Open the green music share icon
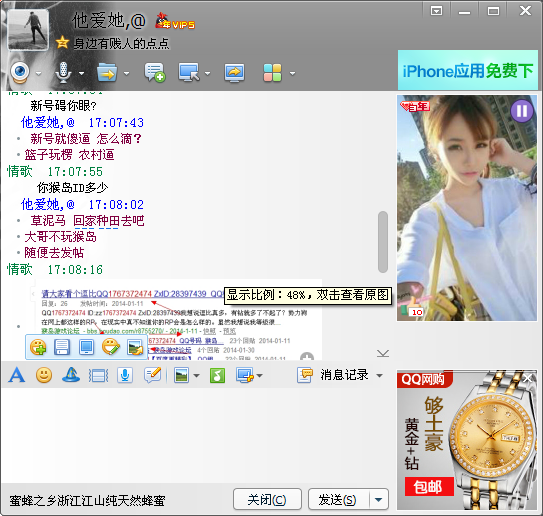Viewport: 543px width, 516px height. (217, 375)
